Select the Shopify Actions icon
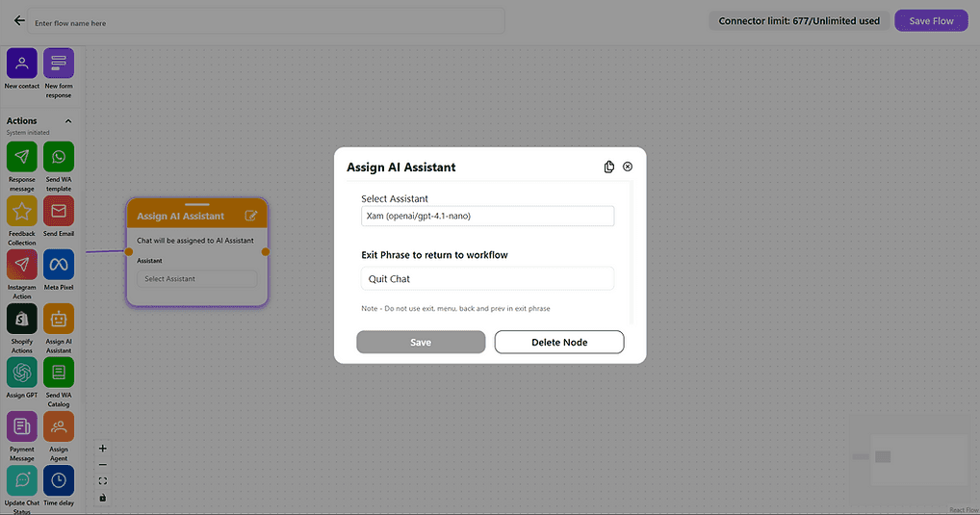This screenshot has height=515, width=980. [22, 319]
